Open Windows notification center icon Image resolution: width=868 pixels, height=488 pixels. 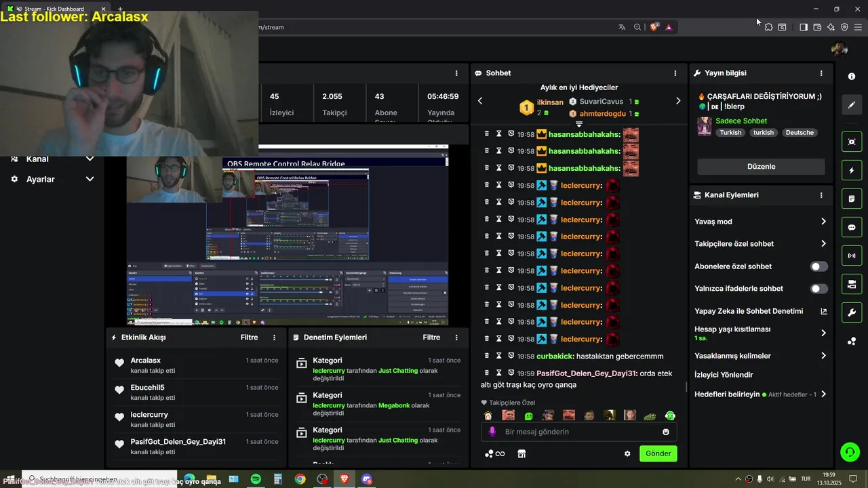click(853, 479)
